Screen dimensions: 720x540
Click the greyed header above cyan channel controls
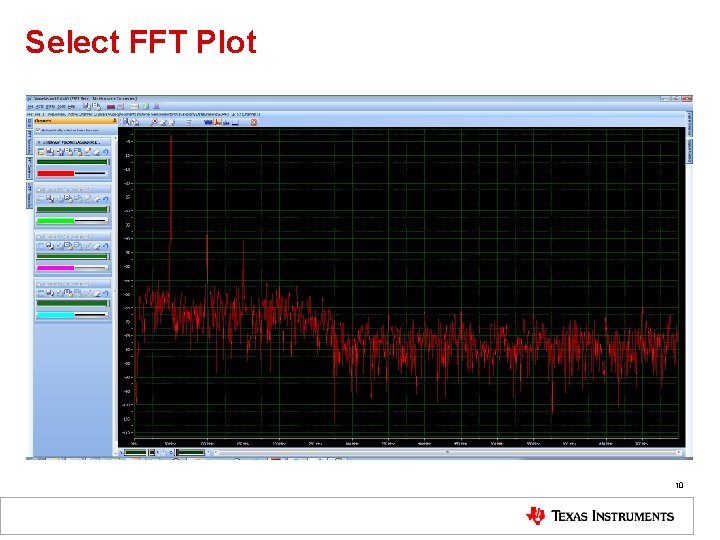coord(73,284)
